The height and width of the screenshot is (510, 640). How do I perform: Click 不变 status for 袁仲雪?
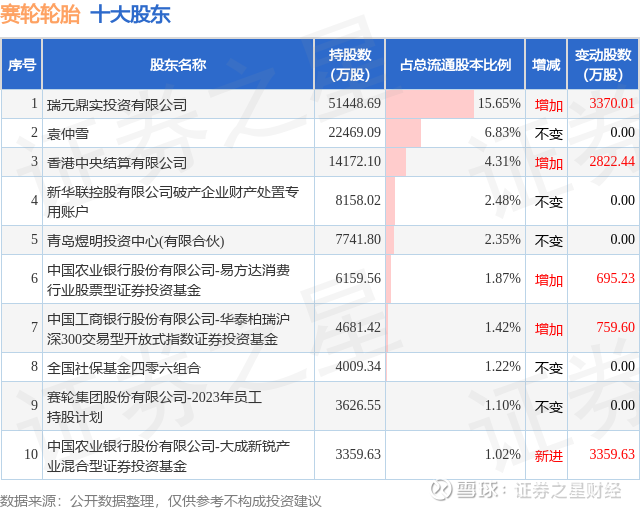(549, 134)
